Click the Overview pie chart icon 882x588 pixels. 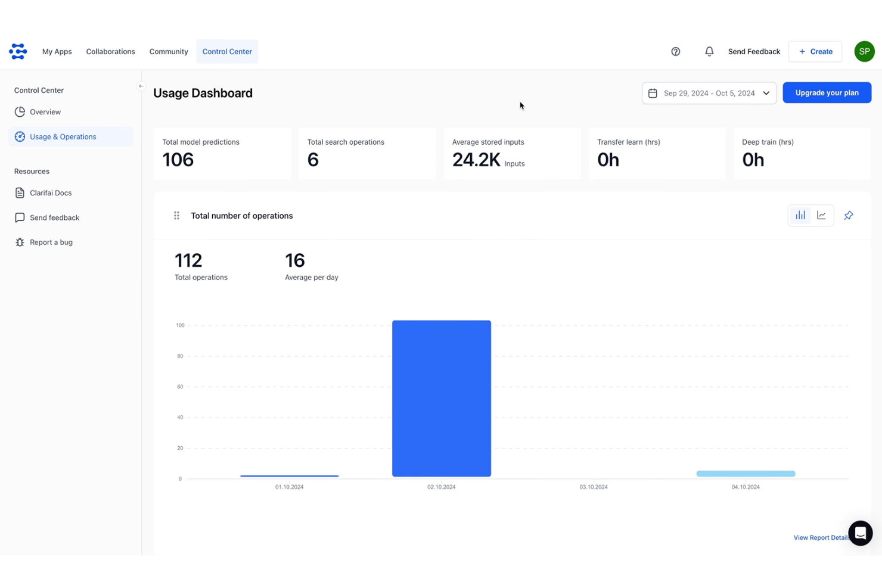(20, 111)
